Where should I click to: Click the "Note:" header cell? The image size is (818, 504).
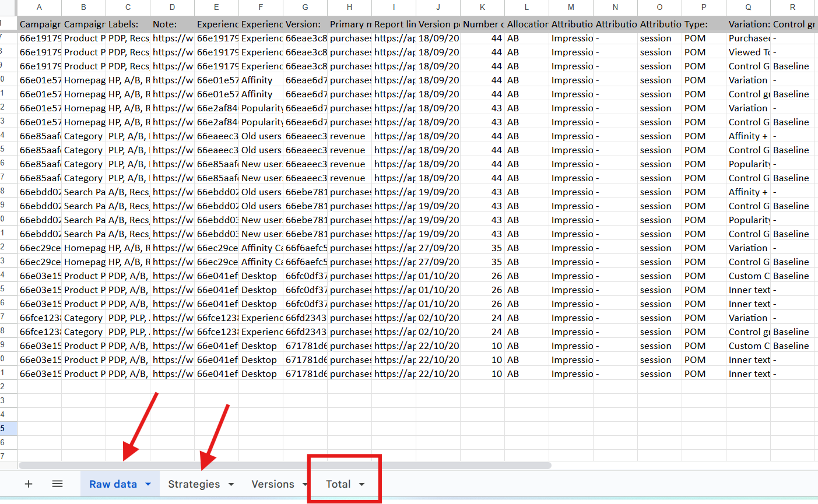tap(172, 24)
